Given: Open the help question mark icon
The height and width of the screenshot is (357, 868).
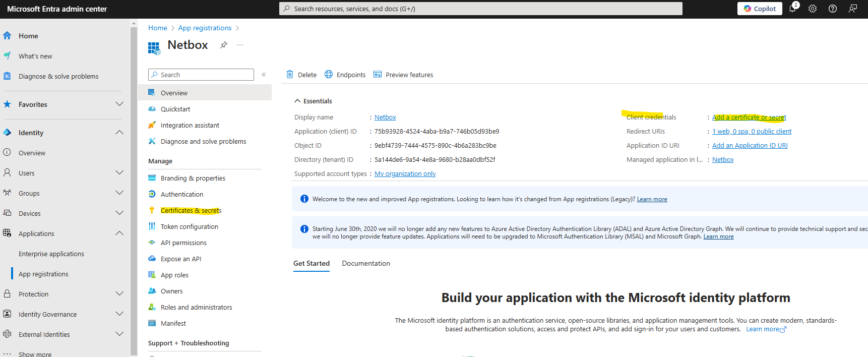Looking at the screenshot, I should coord(833,9).
